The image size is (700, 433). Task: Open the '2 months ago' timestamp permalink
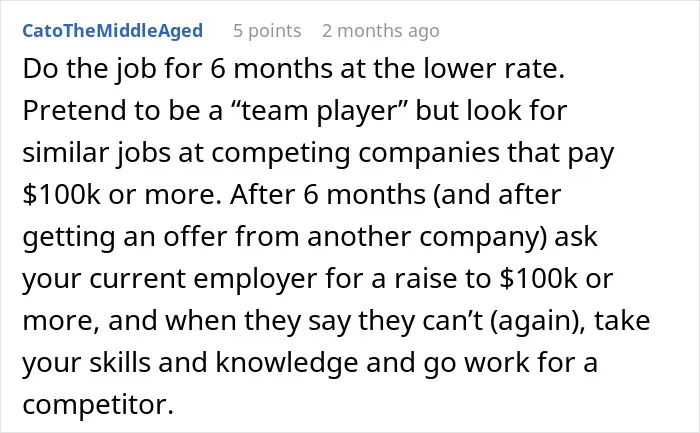click(381, 31)
